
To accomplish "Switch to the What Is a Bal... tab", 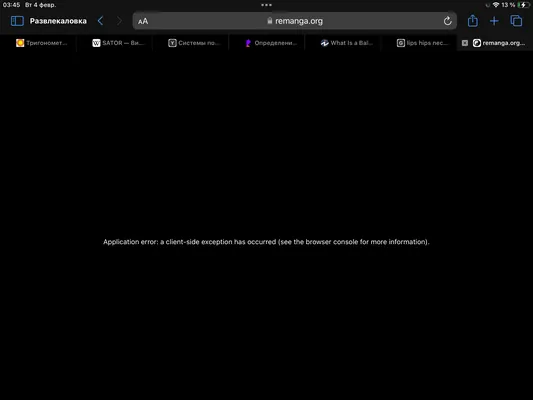I will (346, 43).
